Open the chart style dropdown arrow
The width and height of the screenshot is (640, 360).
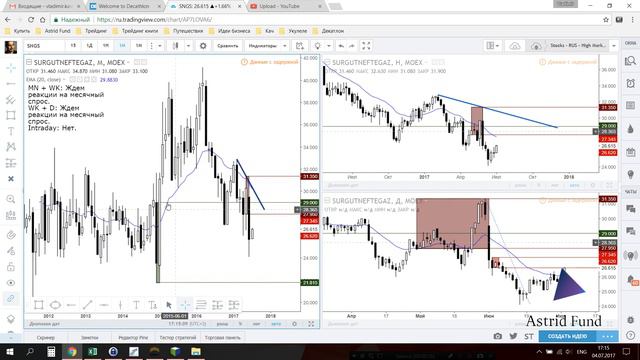click(x=188, y=46)
